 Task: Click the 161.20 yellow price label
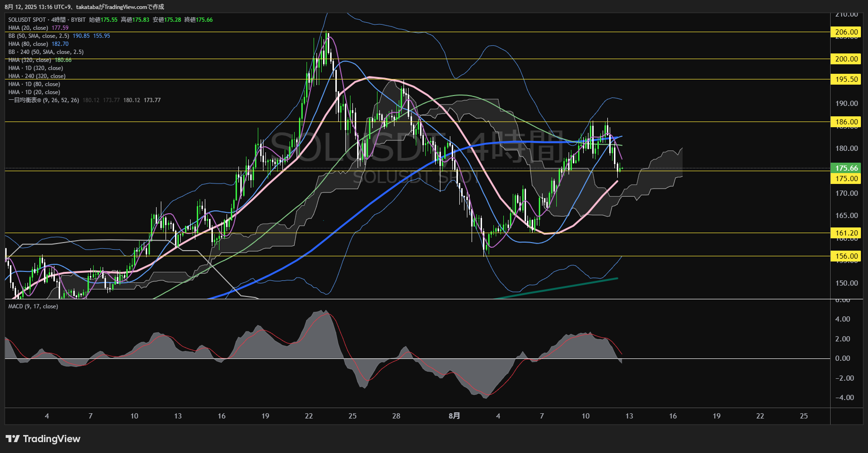click(x=846, y=233)
